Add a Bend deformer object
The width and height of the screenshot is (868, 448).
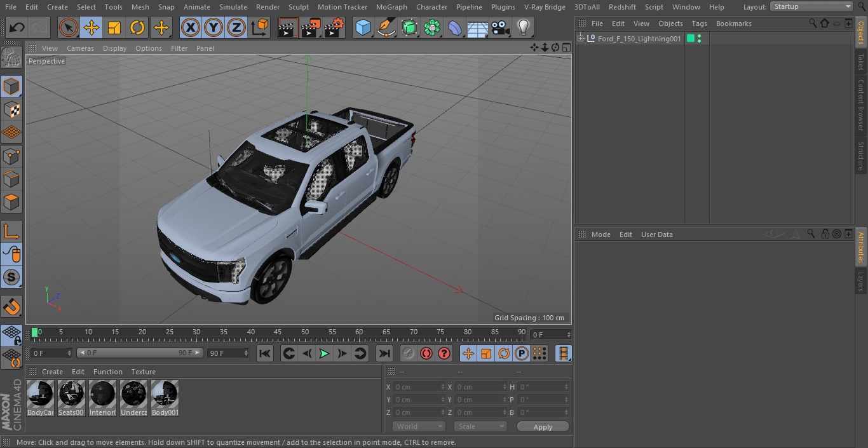pos(455,27)
